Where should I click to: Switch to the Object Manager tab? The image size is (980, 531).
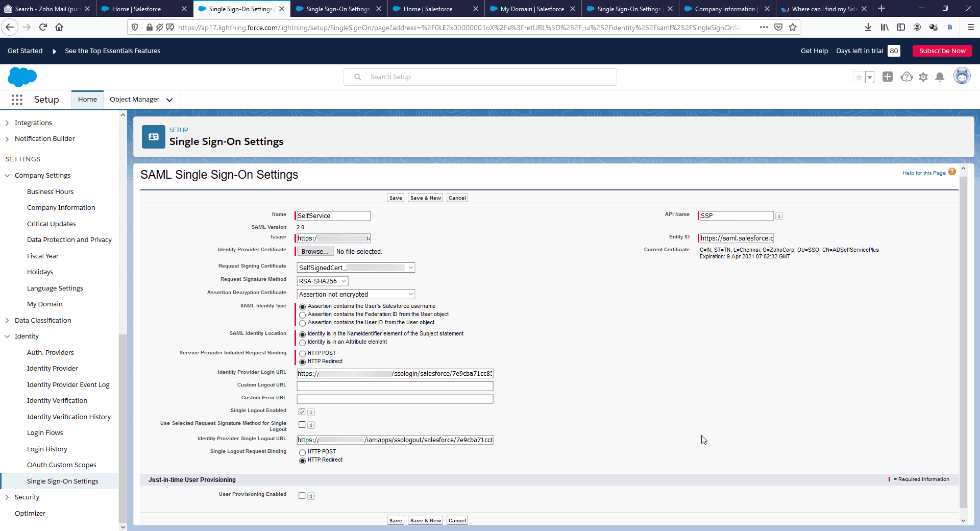(x=135, y=99)
